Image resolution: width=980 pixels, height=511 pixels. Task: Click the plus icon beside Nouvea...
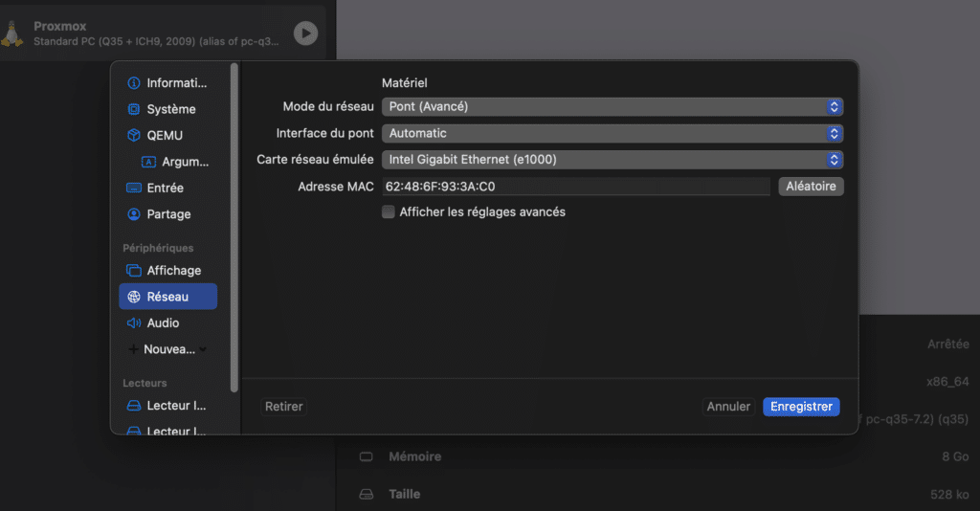(133, 349)
